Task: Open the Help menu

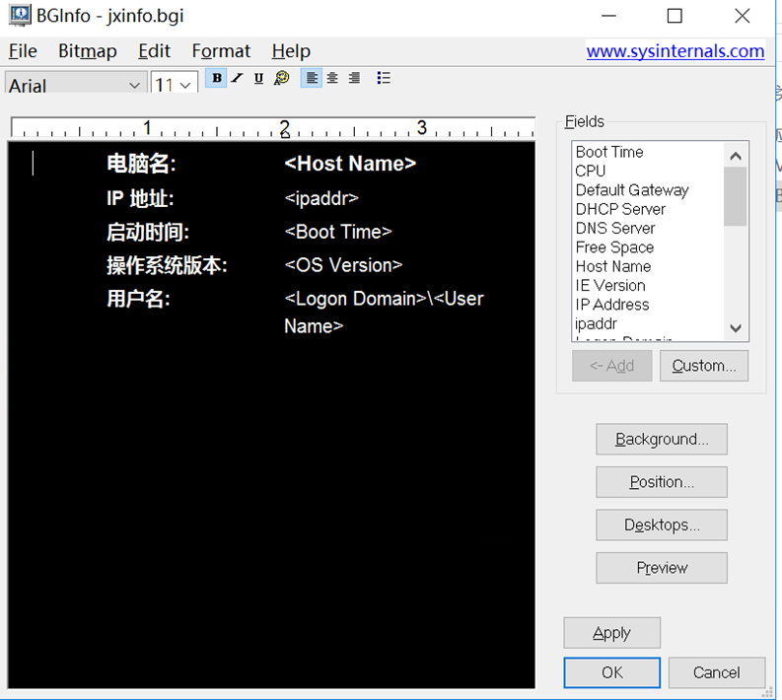Action: coord(291,51)
